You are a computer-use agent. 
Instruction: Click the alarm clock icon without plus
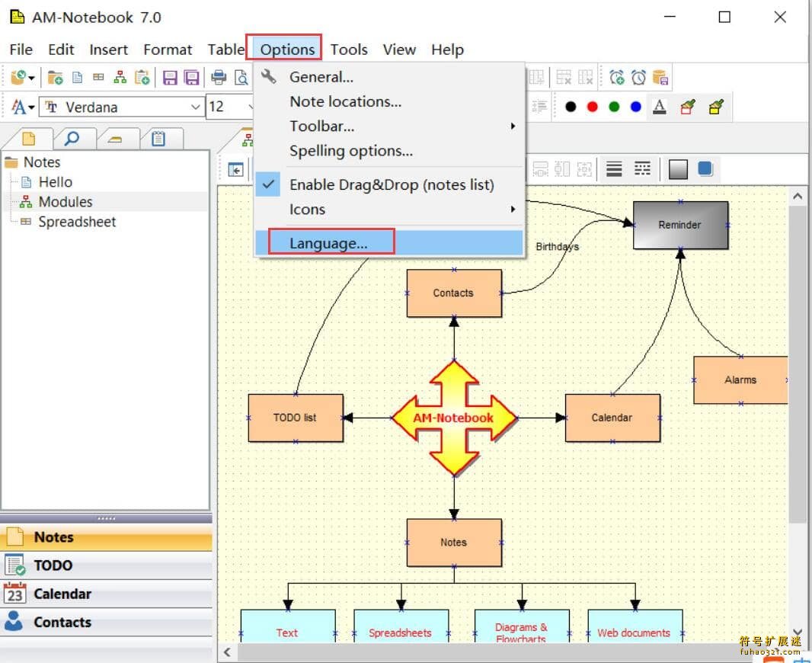click(638, 78)
